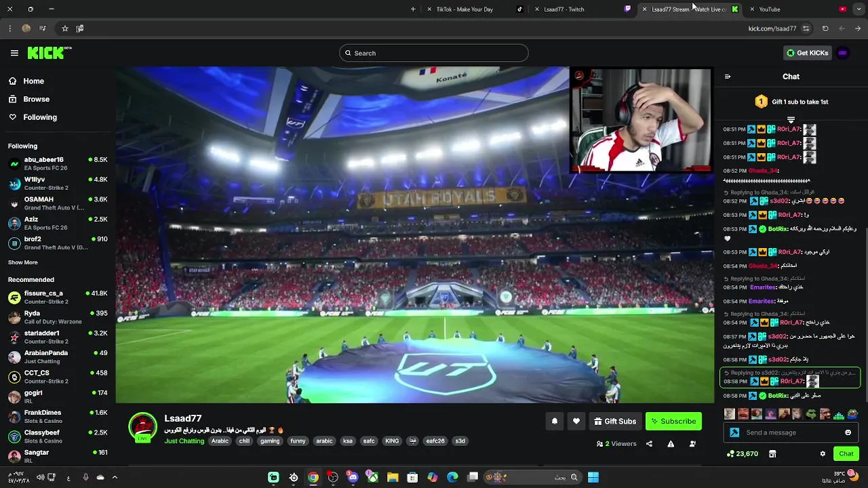
Task: Click the user-moderator icon beside report
Action: 692,444
